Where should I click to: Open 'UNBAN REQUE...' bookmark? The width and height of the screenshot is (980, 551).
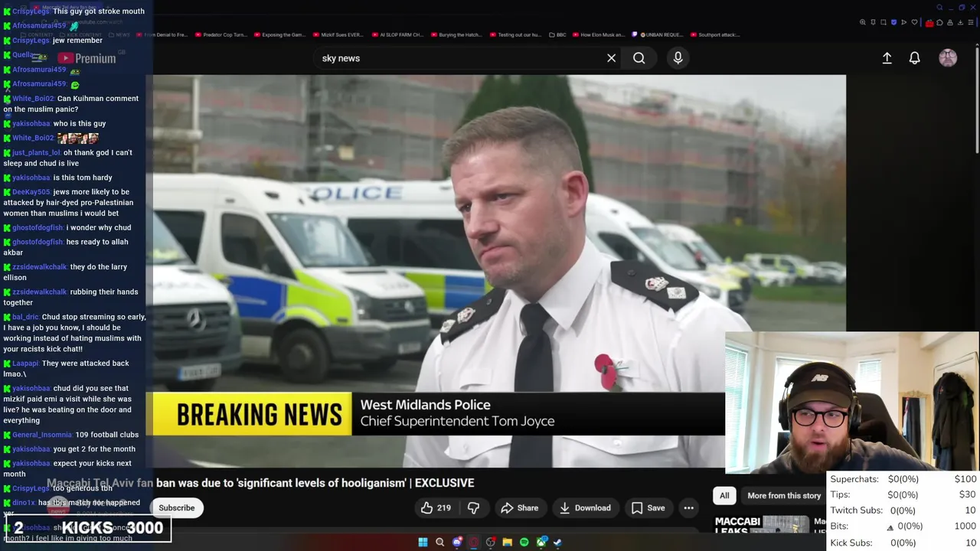click(658, 34)
